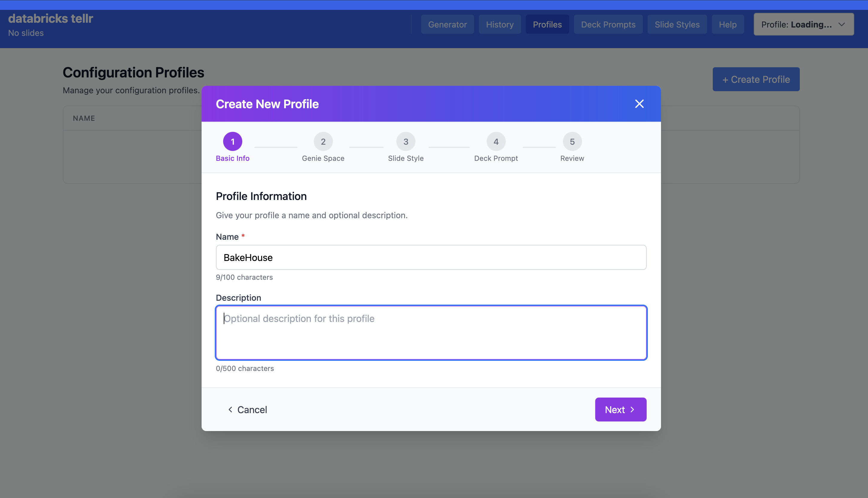
Task: Expand profile selector chevron arrow
Action: [x=842, y=25]
